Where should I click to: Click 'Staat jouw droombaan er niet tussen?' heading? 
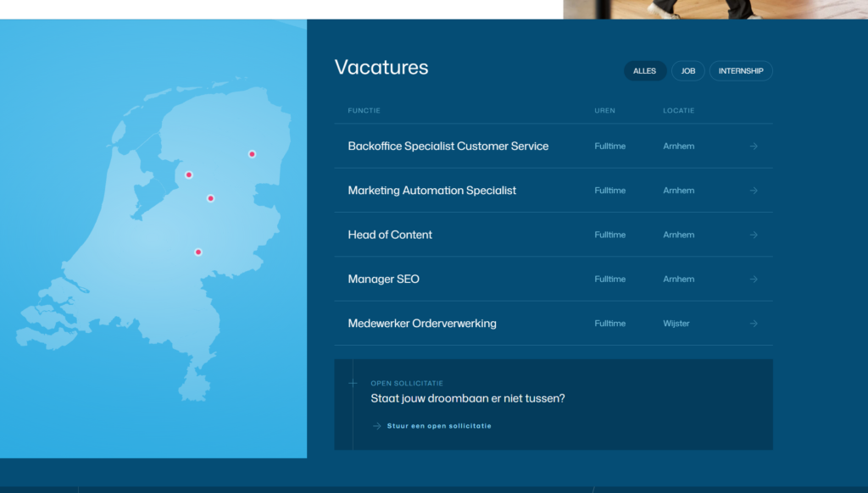click(x=468, y=398)
